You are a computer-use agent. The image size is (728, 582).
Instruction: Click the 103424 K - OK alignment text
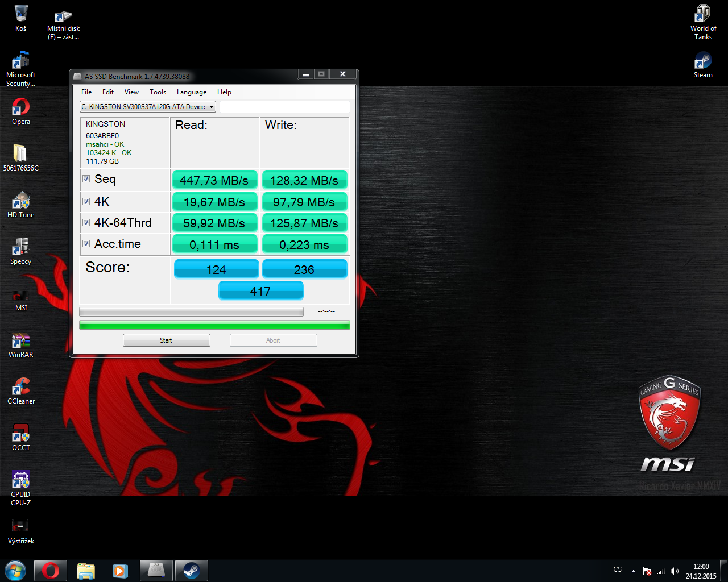[x=109, y=153]
